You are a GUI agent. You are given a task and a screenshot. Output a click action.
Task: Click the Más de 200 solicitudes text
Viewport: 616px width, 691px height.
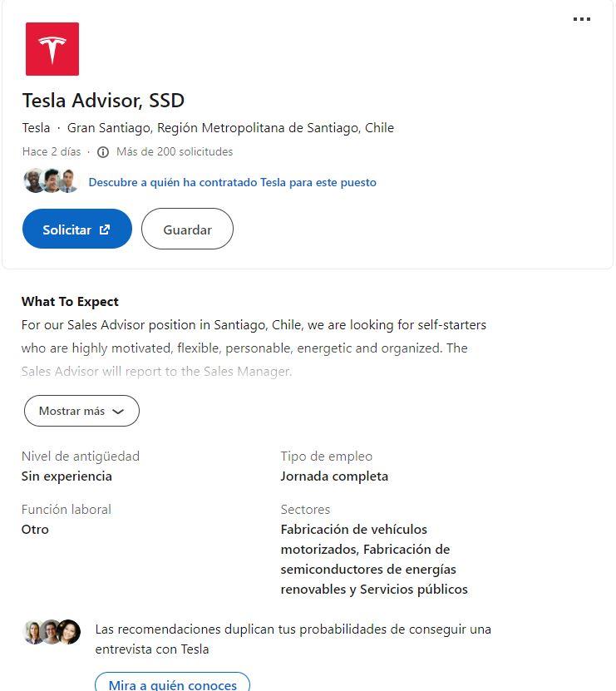click(175, 152)
